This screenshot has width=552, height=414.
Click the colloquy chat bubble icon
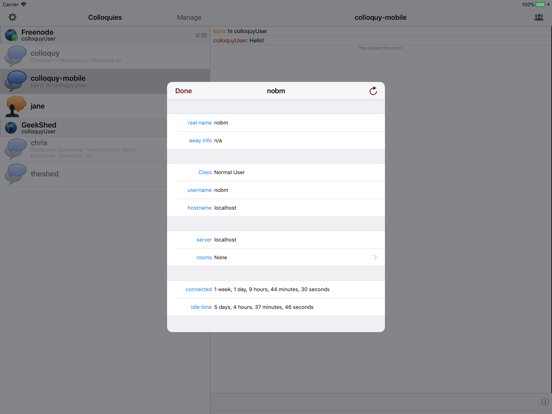pos(15,56)
